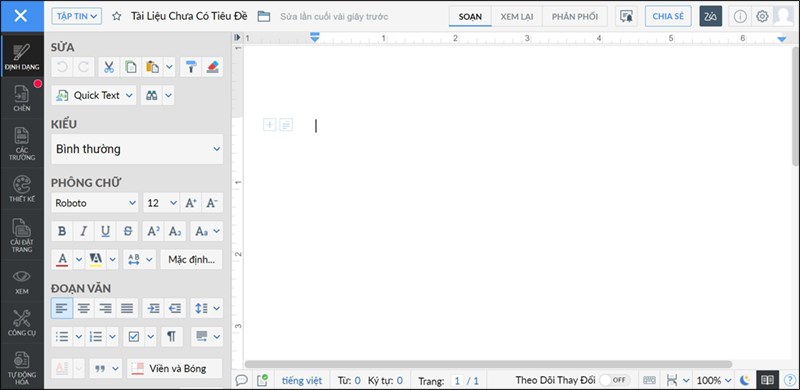This screenshot has width=800, height=390.
Task: Open the 100% zoom dropdown
Action: (x=714, y=380)
